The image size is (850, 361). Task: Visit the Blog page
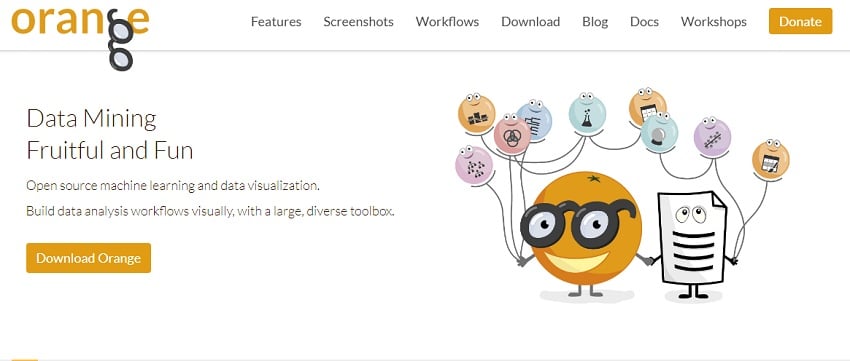(x=595, y=22)
